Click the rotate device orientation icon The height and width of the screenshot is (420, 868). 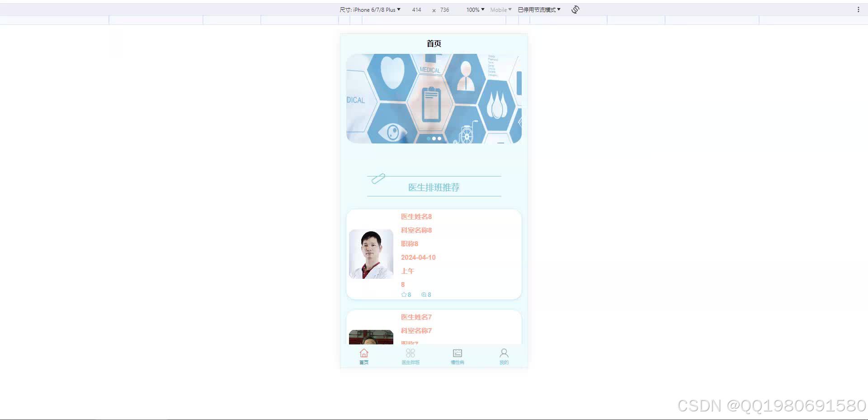tap(575, 9)
